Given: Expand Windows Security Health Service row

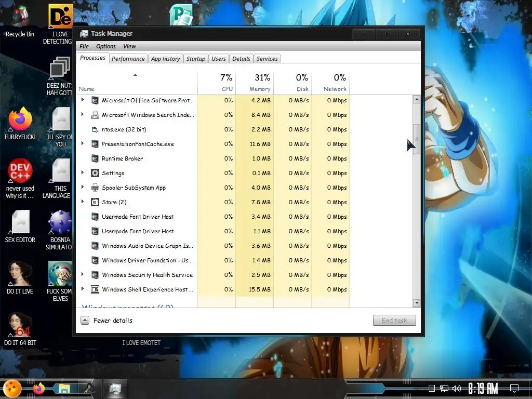Looking at the screenshot, I should 83,274.
